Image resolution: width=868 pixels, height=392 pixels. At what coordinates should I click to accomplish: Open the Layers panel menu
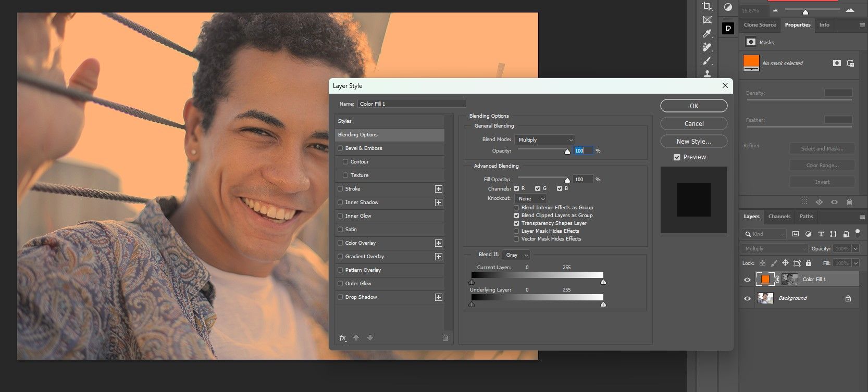(862, 217)
